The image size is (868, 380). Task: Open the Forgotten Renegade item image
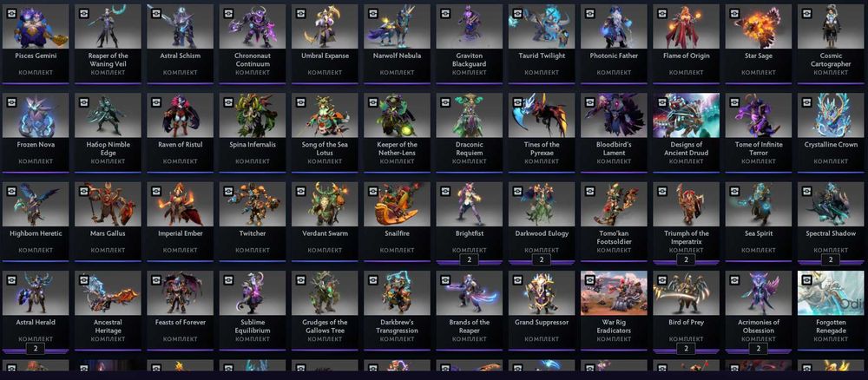(831, 292)
